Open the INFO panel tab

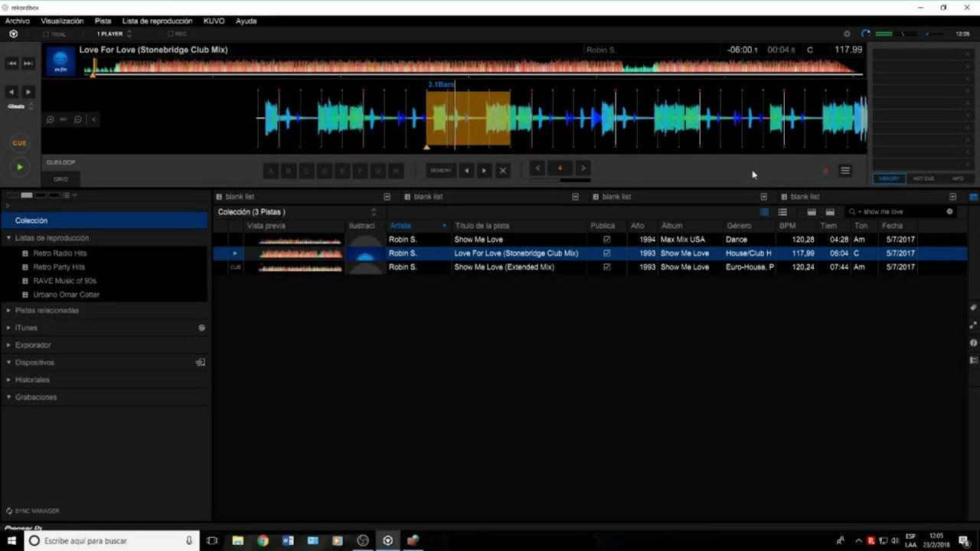point(958,178)
